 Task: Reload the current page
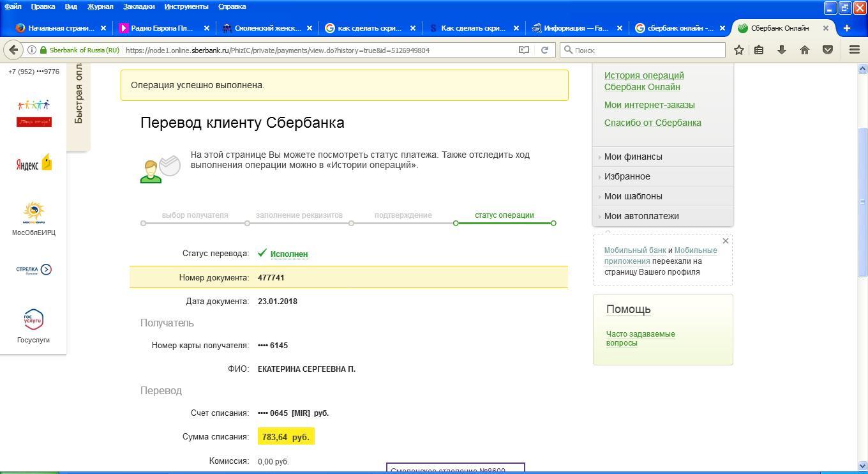click(x=545, y=50)
